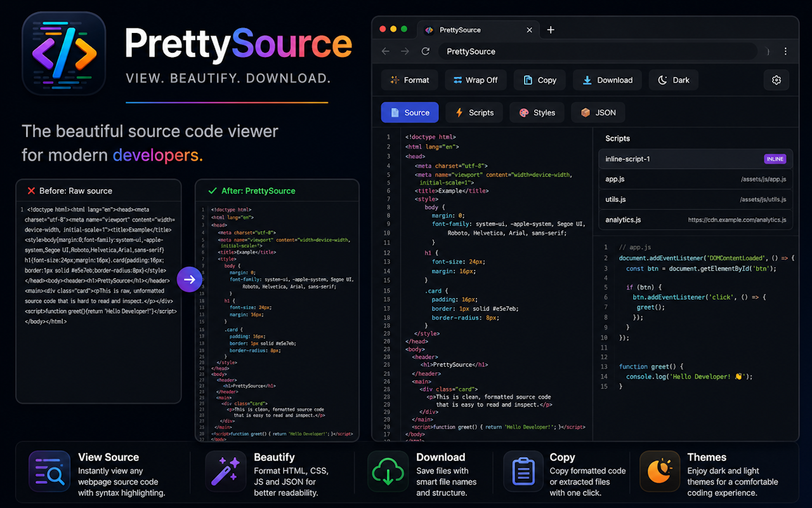Click the Format button
The width and height of the screenshot is (812, 508).
tap(410, 80)
